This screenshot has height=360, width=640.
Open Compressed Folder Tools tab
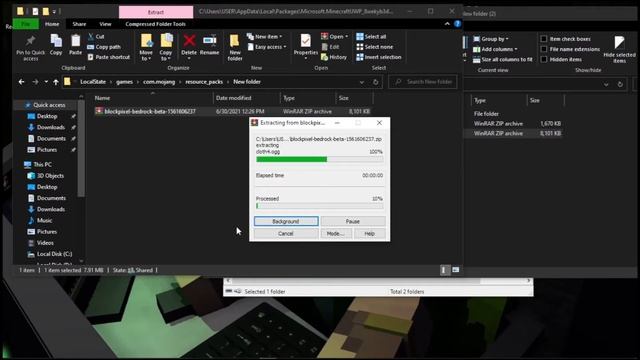pyautogui.click(x=156, y=24)
